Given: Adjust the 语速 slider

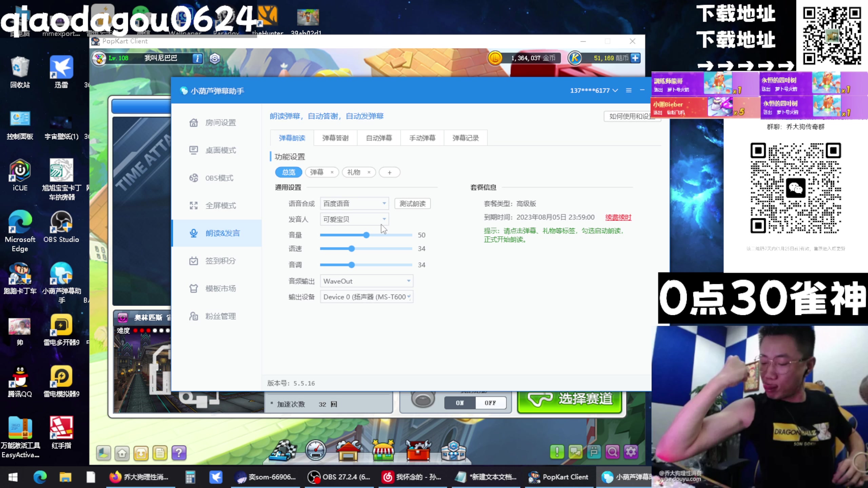Looking at the screenshot, I should pyautogui.click(x=352, y=248).
